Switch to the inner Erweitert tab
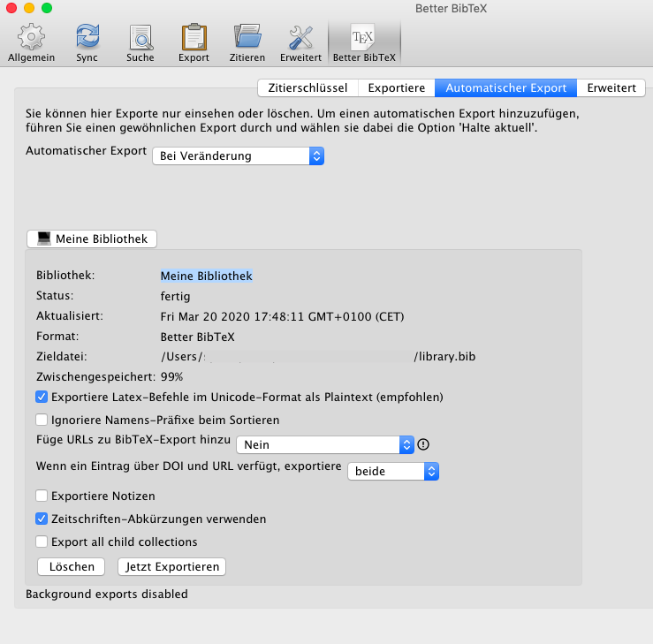653x644 pixels. pos(611,87)
